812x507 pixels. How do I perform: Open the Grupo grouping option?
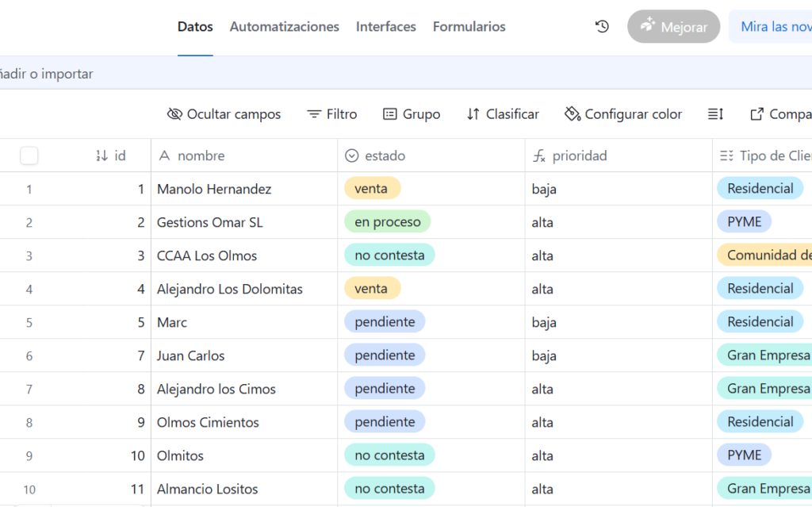[412, 114]
